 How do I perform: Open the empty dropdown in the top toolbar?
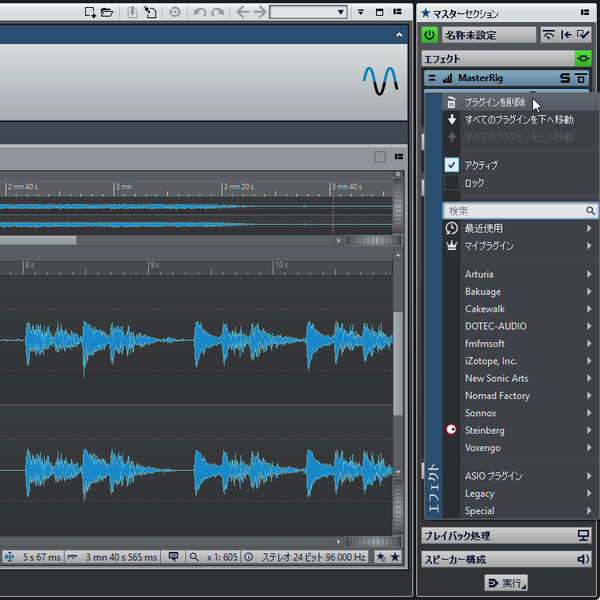click(x=308, y=12)
